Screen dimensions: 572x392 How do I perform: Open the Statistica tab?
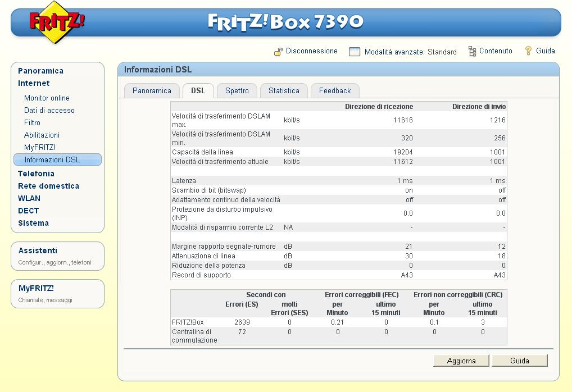click(284, 91)
